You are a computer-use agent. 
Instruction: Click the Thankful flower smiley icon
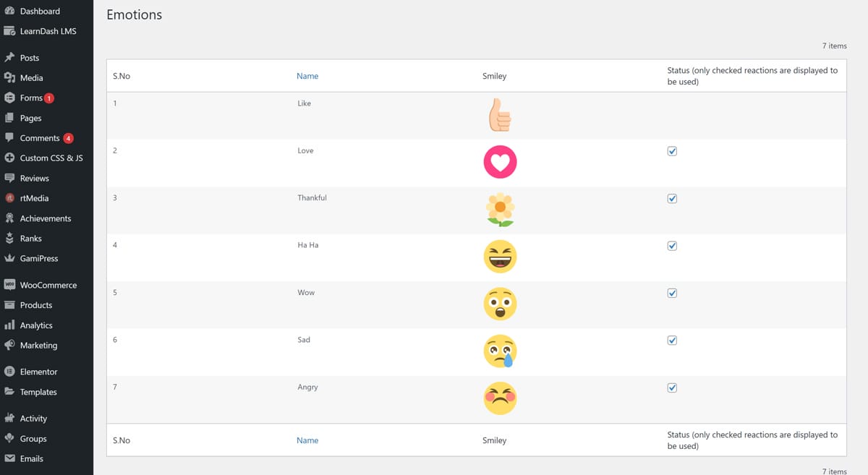point(500,210)
